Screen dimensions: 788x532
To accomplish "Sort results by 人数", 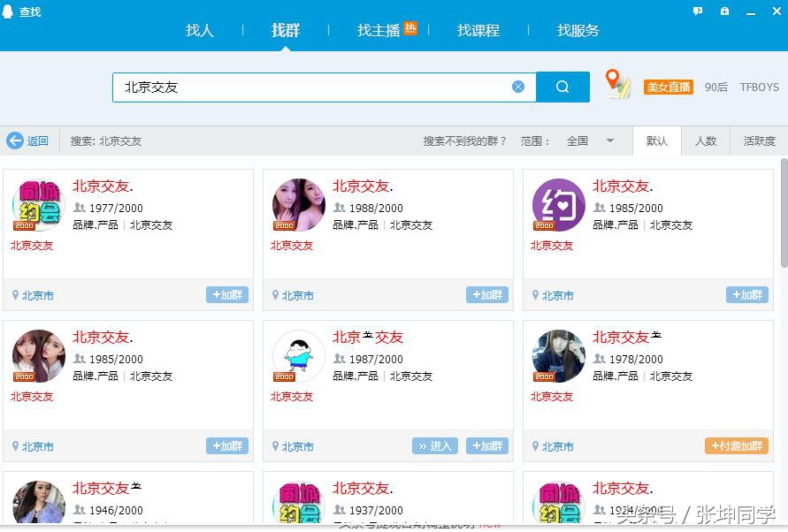I will (706, 141).
